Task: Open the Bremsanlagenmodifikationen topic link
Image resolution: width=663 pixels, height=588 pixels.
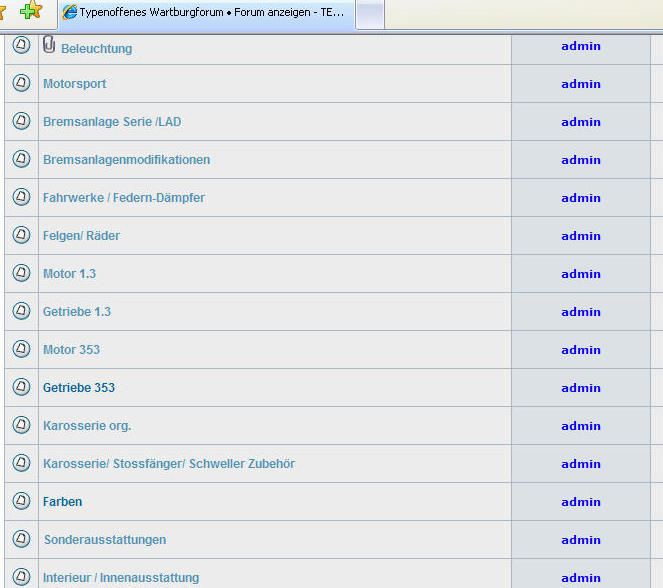Action: (x=126, y=160)
